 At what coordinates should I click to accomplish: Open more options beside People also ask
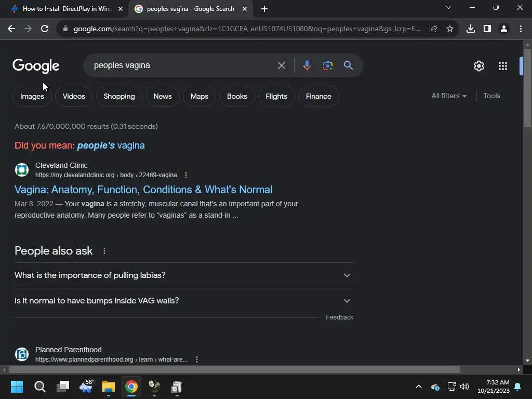(104, 251)
